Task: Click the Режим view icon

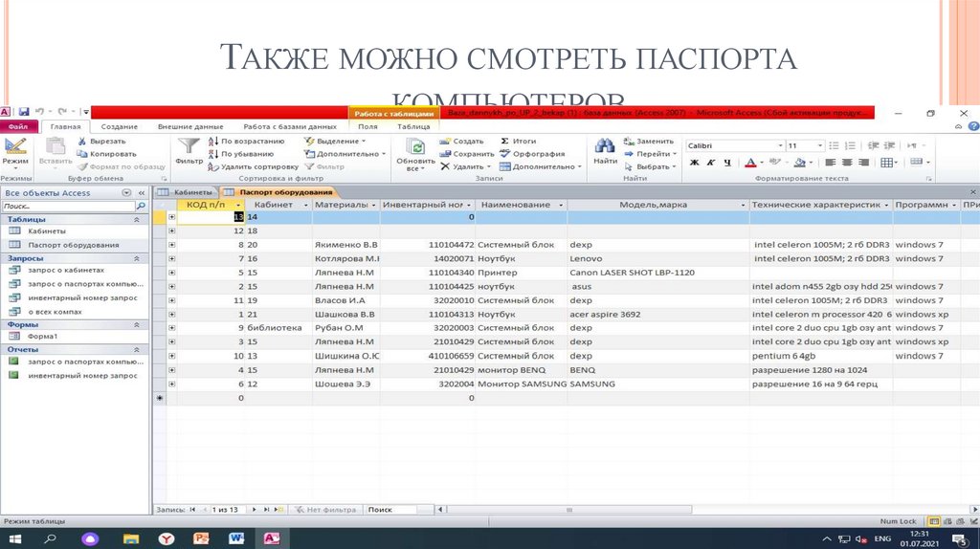Action: [14, 149]
